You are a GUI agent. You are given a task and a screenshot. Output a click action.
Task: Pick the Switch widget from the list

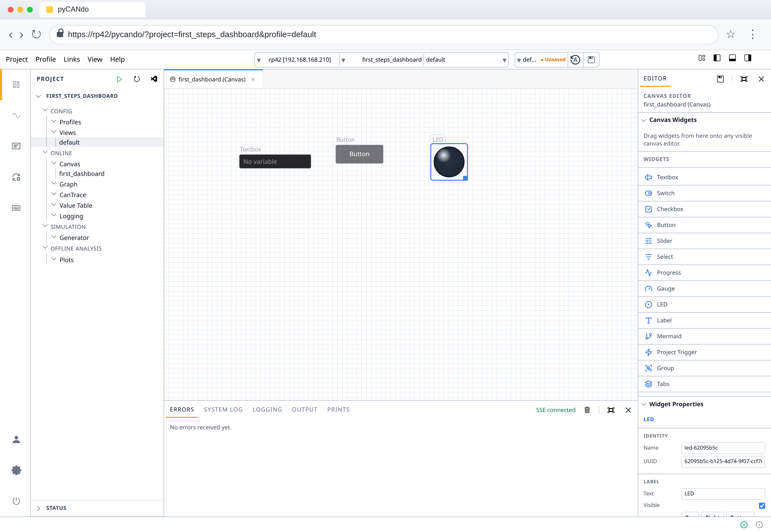pyautogui.click(x=705, y=193)
